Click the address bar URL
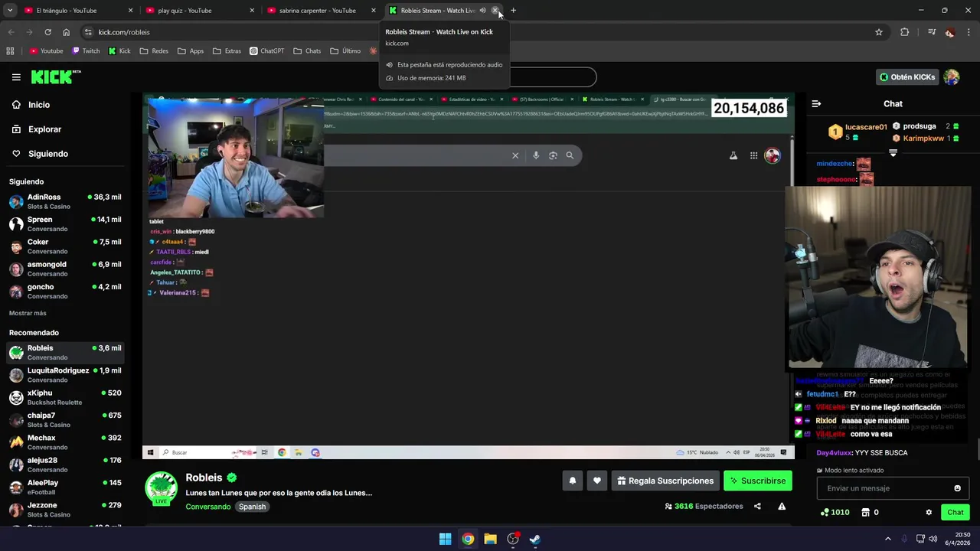Image resolution: width=980 pixels, height=551 pixels. click(x=124, y=32)
